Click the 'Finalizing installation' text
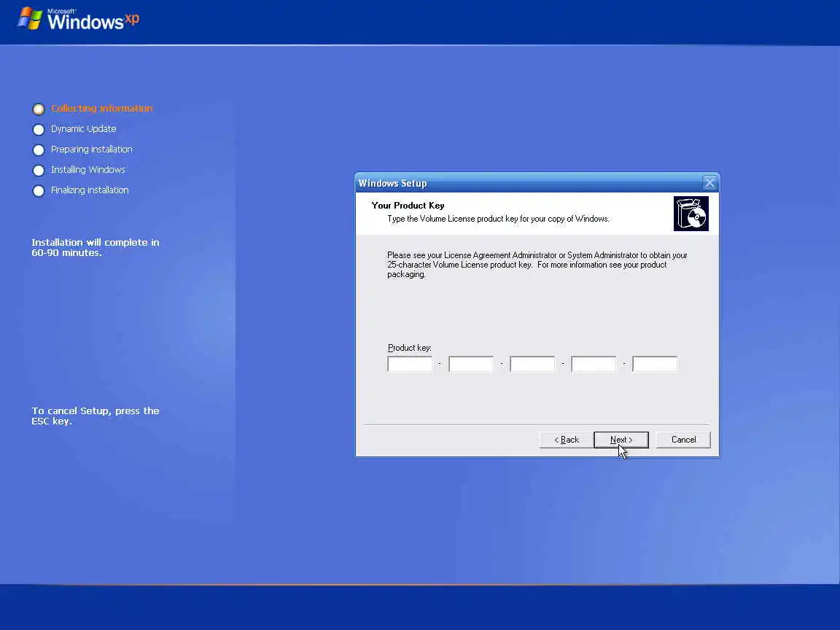Screen dimensions: 840x630 pyautogui.click(x=90, y=190)
